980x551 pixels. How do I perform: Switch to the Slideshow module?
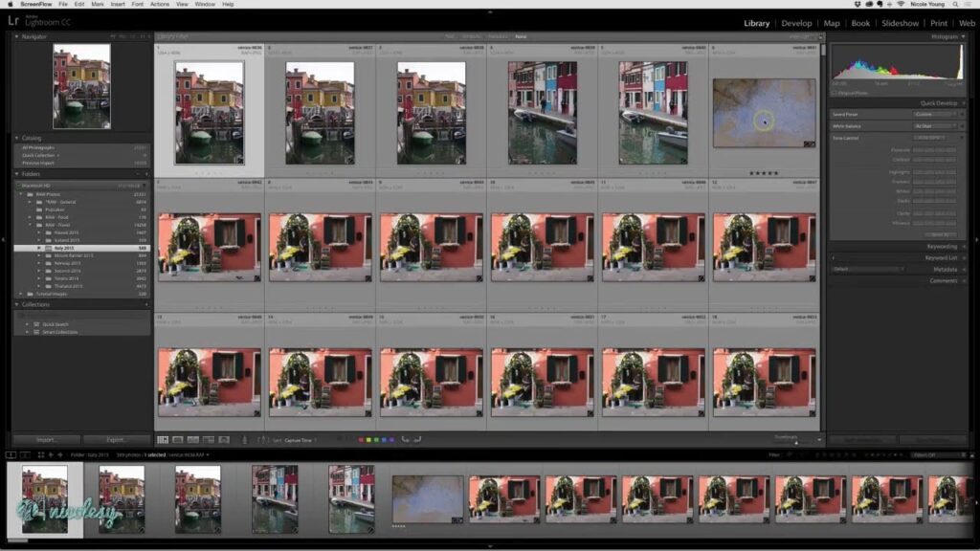coord(900,23)
